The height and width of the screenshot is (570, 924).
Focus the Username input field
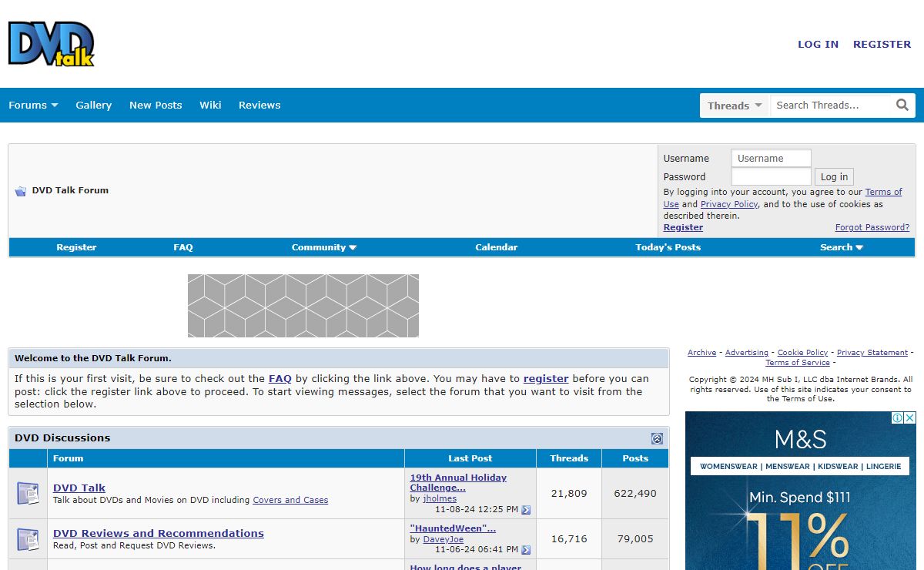771,158
